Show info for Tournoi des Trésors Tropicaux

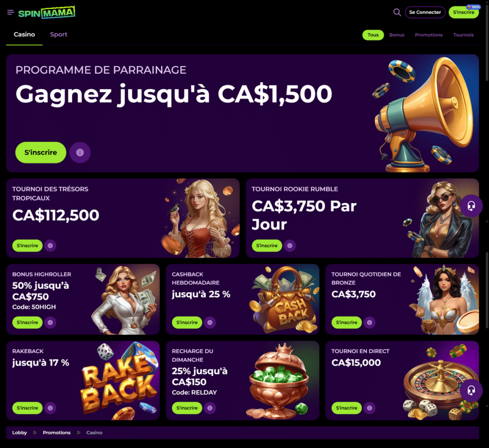tap(50, 246)
